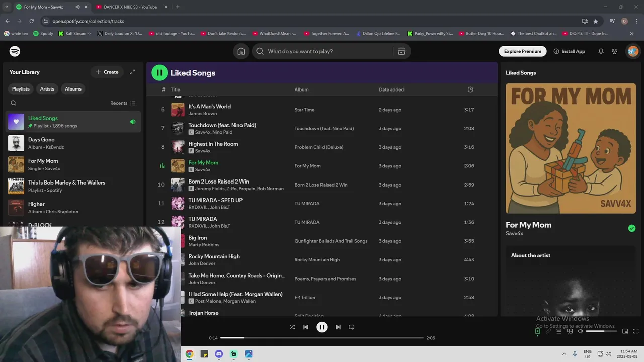644x362 pixels.
Task: Select Born 2 Lose Raised 2 Win track
Action: (x=218, y=182)
